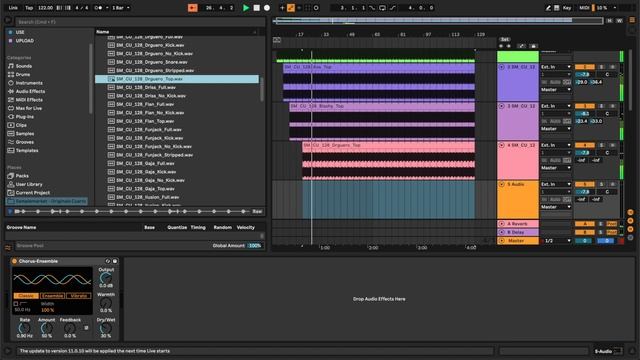Select USE collection in browser
Viewport: 640px width, 360px height.
[20, 32]
